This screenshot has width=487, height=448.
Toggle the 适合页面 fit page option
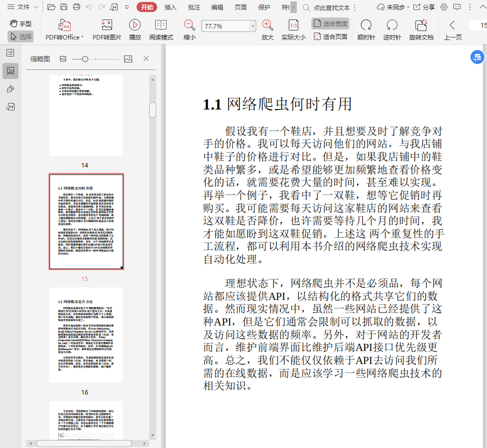pos(330,36)
